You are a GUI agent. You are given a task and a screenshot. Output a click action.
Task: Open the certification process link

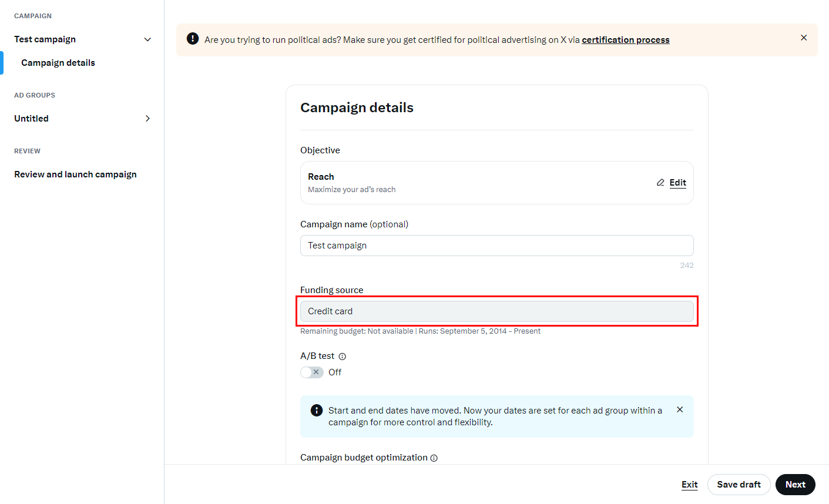pyautogui.click(x=625, y=40)
